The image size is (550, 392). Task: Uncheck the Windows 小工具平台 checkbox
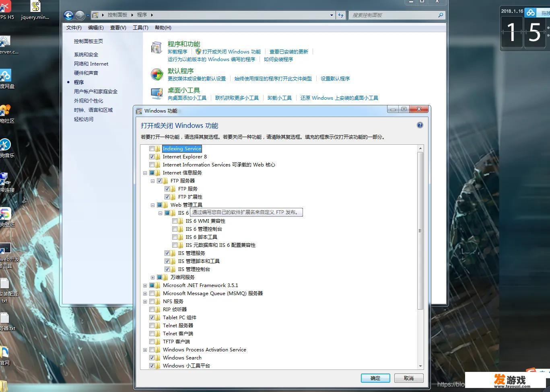click(x=152, y=366)
